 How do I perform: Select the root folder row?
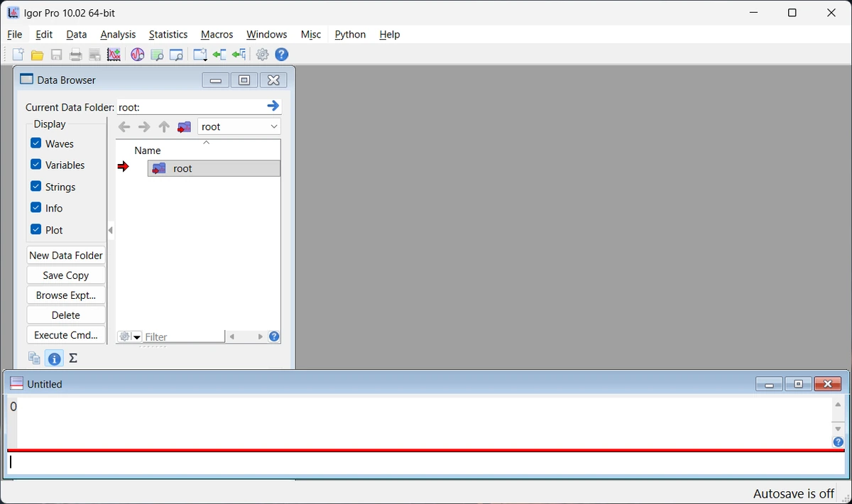coord(214,168)
